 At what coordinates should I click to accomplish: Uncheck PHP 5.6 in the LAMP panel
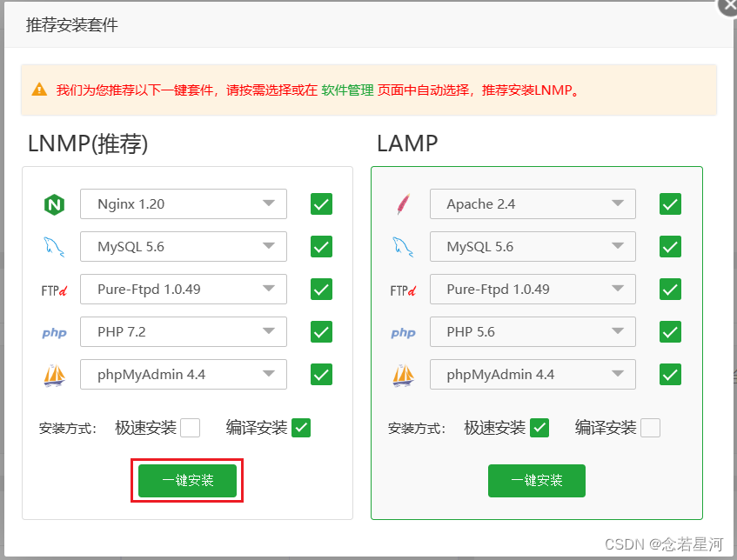tap(670, 331)
